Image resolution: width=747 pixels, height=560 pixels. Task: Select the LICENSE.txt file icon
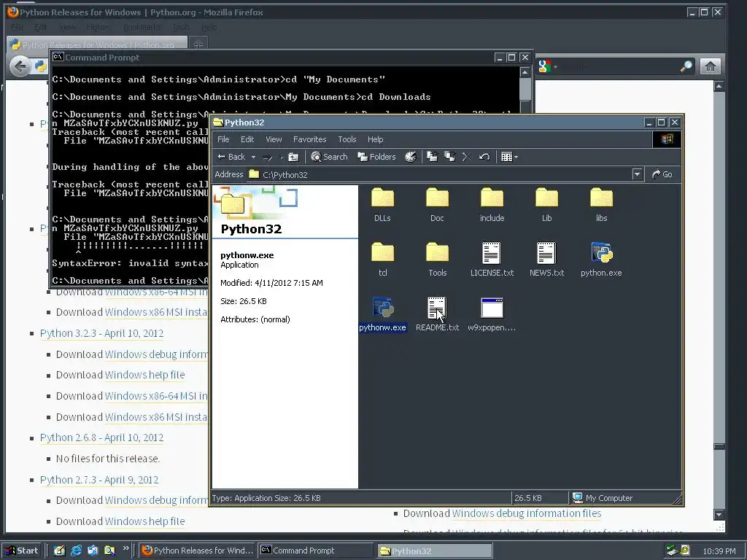(x=492, y=253)
